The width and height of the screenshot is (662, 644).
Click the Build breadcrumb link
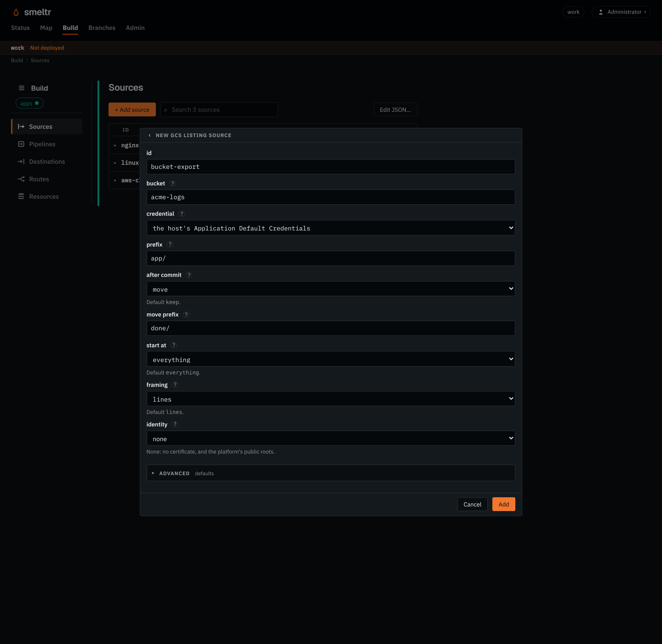[x=17, y=60]
